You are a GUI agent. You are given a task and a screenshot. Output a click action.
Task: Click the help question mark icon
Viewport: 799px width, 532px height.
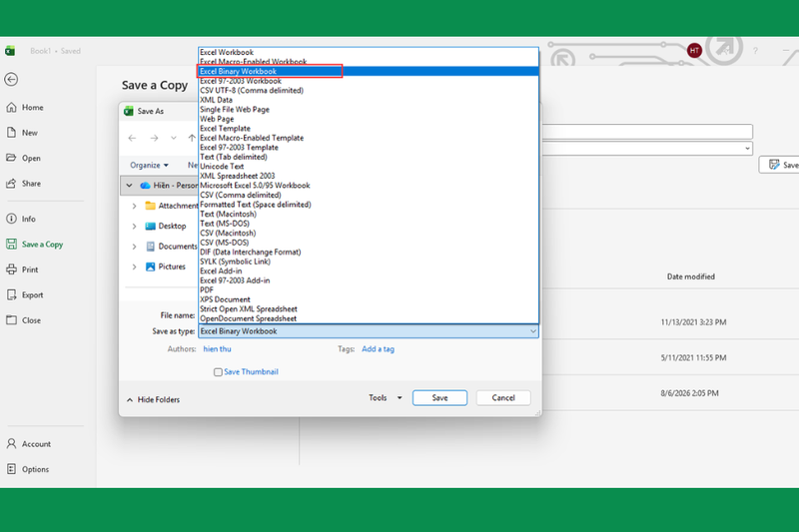tap(755, 50)
